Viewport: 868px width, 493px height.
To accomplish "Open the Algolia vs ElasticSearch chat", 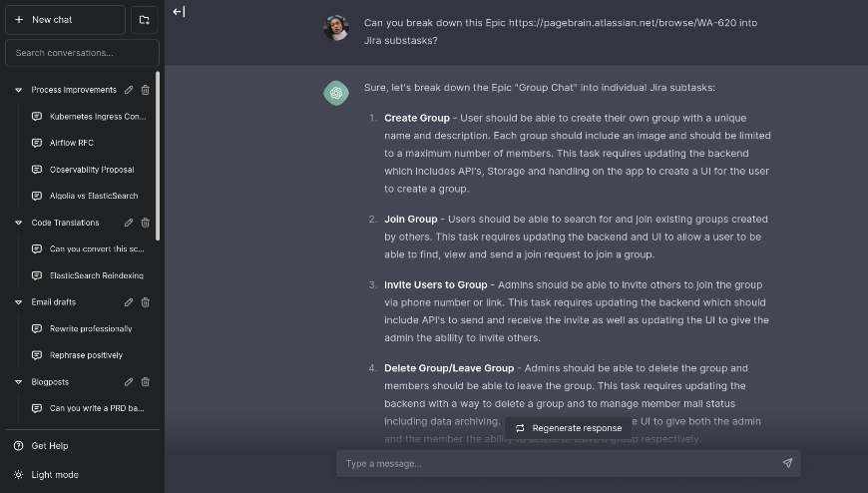I will pyautogui.click(x=94, y=196).
